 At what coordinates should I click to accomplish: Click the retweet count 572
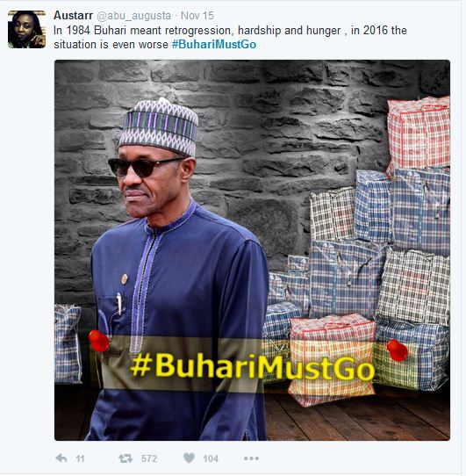[149, 458]
